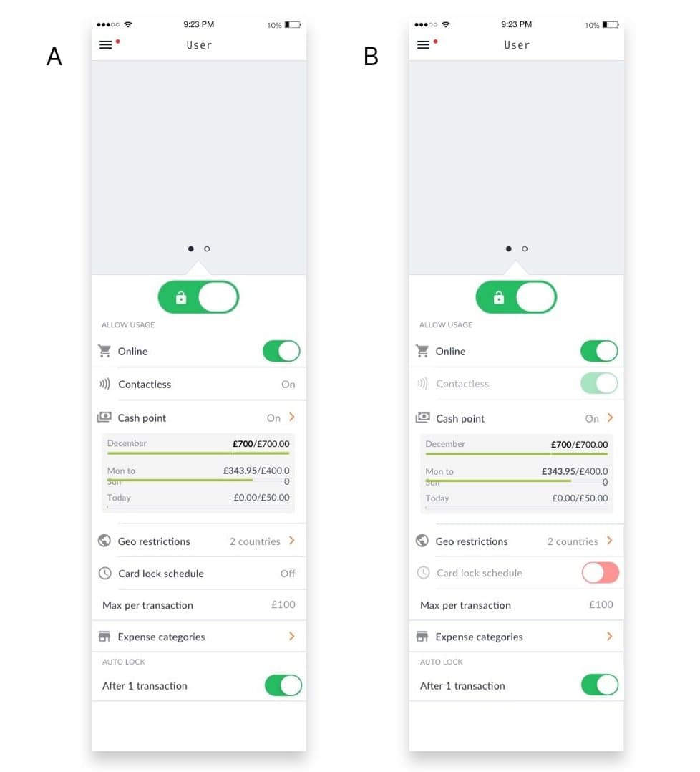
Task: Tap Card lock schedule Off value in A
Action: point(288,574)
